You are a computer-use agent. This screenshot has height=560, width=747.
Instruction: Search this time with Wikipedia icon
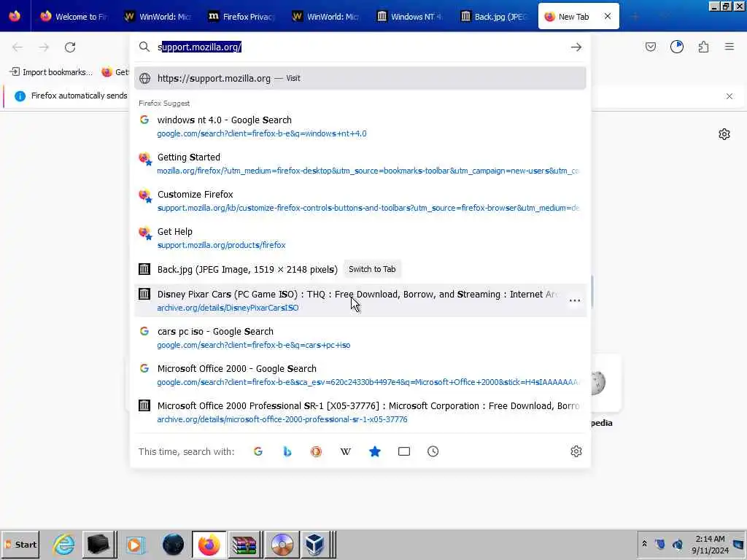(345, 451)
